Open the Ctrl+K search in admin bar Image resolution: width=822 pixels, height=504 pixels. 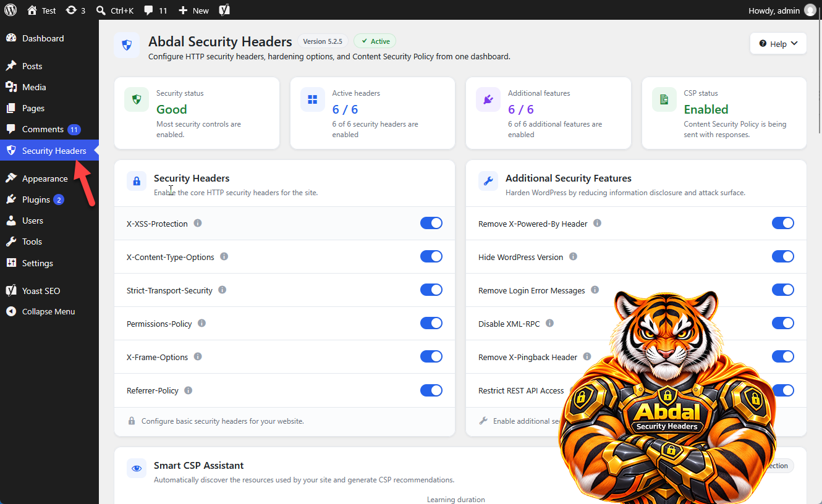pos(115,10)
